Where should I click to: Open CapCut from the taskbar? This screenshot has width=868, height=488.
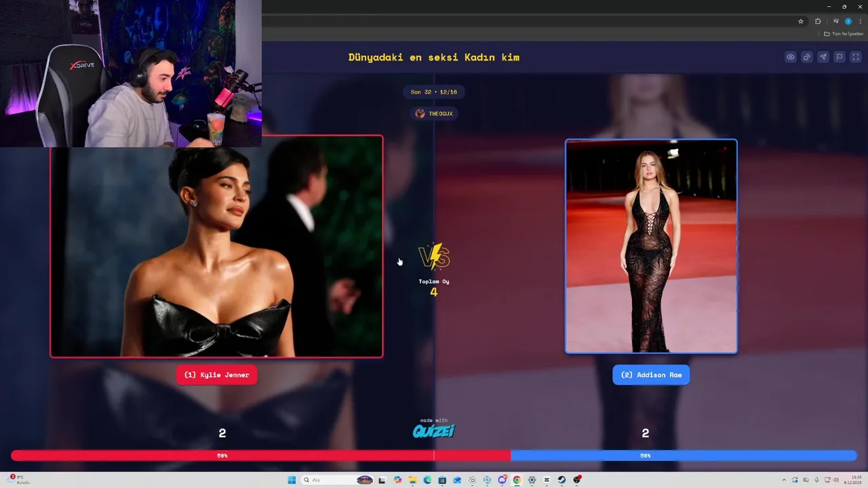(547, 480)
